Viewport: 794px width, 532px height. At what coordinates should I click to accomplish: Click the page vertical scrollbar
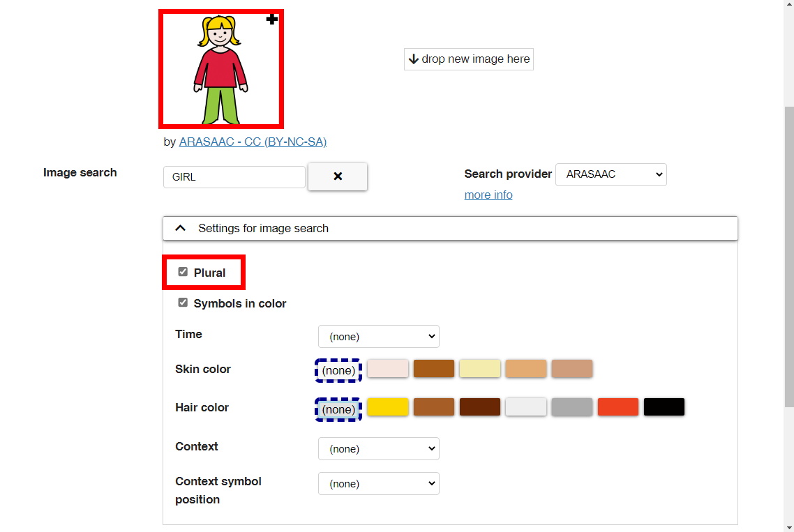(x=789, y=256)
